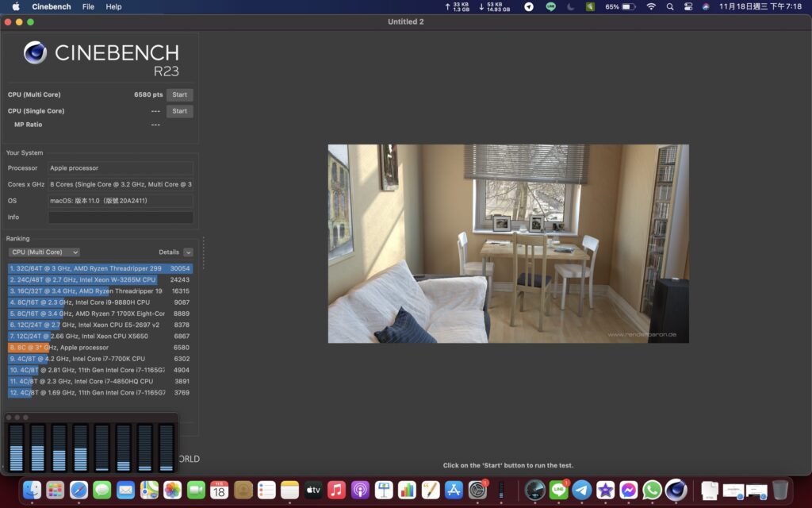The image size is (812, 508).
Task: Open App Store from the Dock
Action: coord(454,490)
